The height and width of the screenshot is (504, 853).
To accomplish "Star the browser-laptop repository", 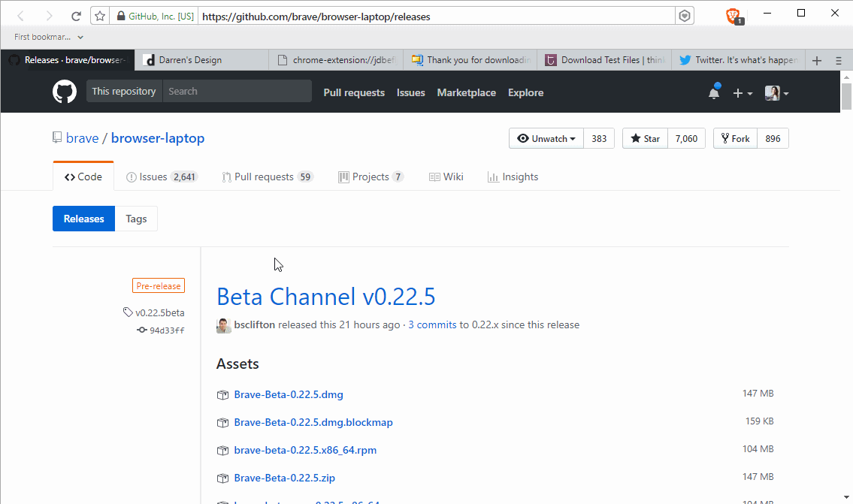I will coord(645,139).
